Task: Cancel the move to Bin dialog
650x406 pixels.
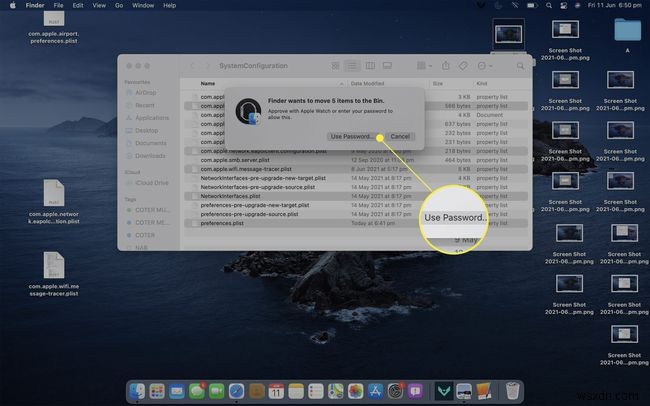Action: 400,136
